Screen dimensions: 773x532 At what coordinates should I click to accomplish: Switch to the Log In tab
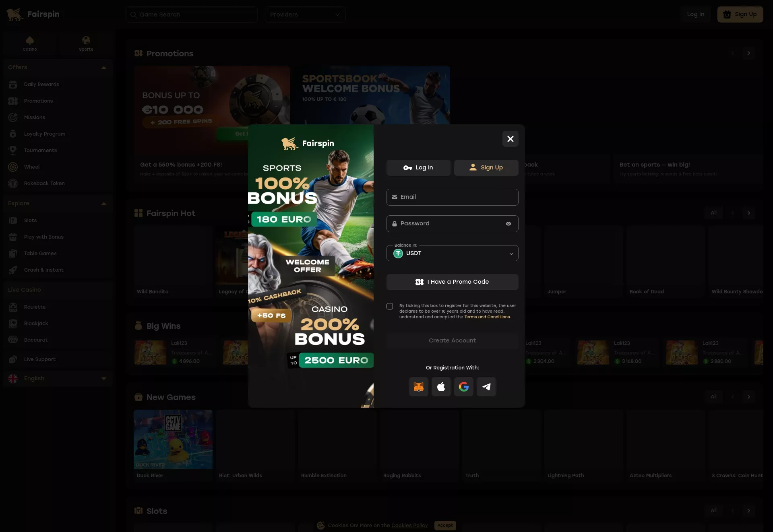(419, 168)
